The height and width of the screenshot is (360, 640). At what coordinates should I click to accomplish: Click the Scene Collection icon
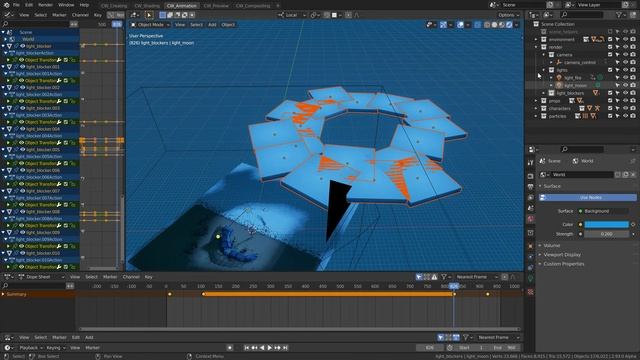(536, 24)
